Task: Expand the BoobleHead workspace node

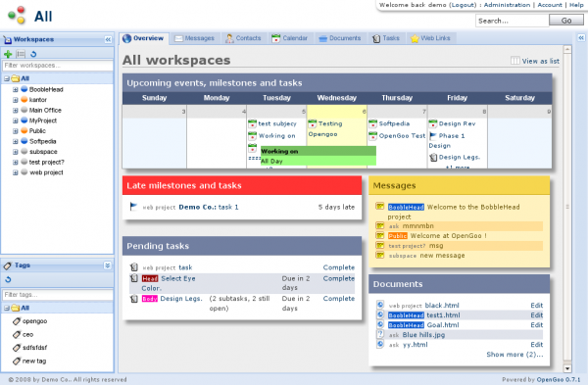Action: (15, 89)
